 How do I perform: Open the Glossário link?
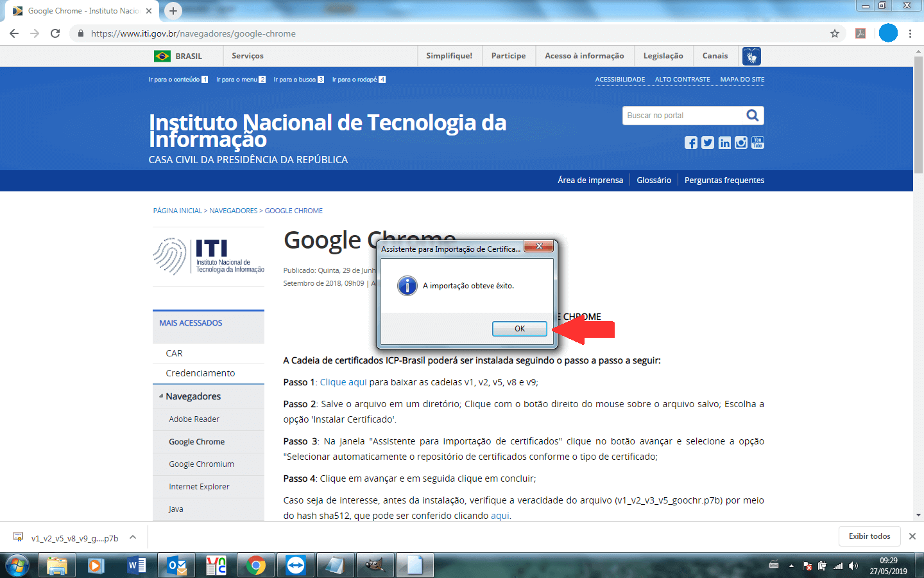654,180
